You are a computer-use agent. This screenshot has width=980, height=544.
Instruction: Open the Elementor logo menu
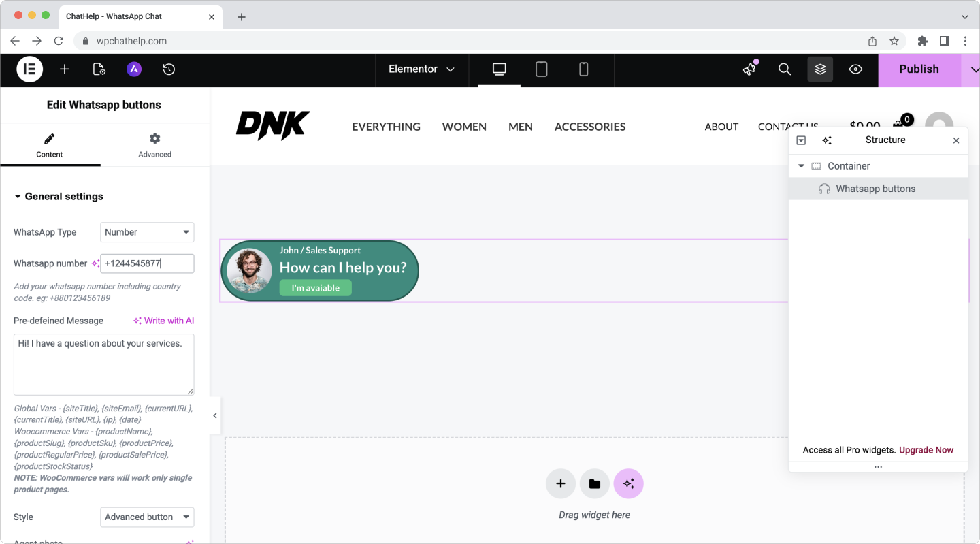[30, 69]
